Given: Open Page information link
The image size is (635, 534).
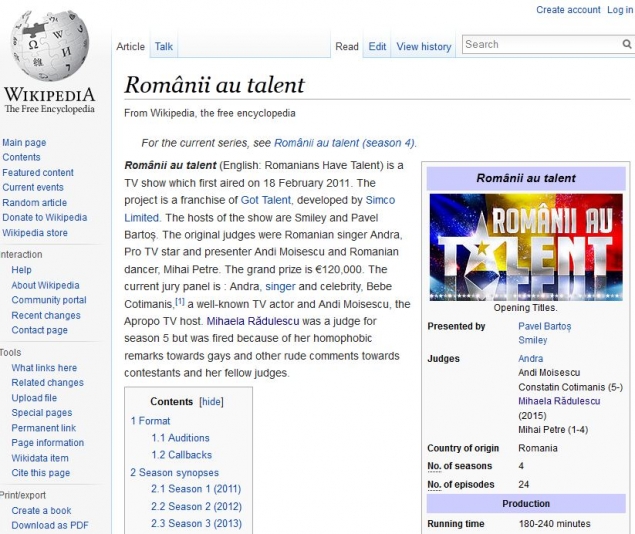Looking at the screenshot, I should [x=47, y=443].
